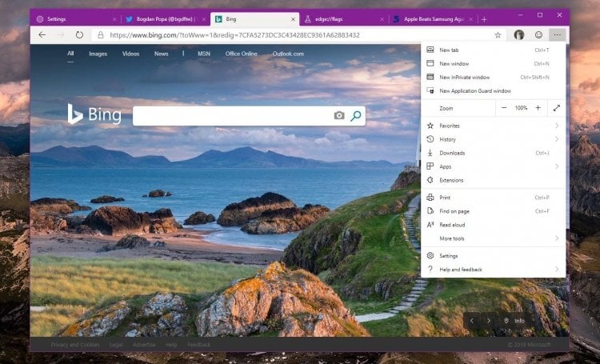Viewport: 600px width, 364px height.
Task: Open a new tab with plus button
Action: [x=484, y=19]
